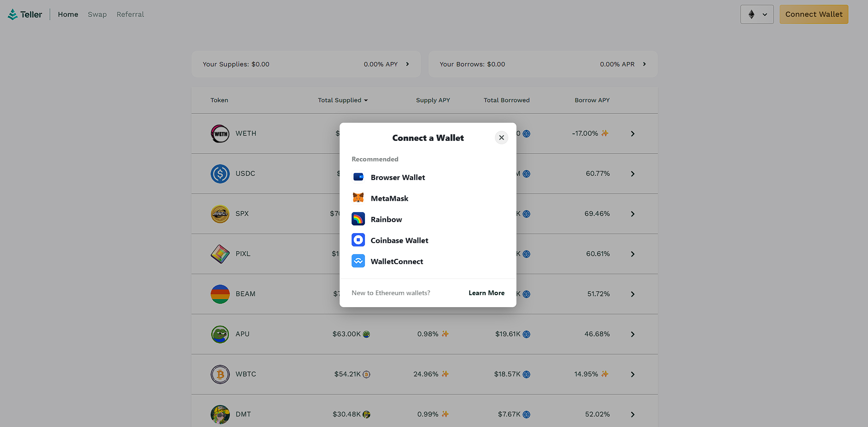Screen dimensions: 868x427
Task: Click the Connect Wallet button
Action: 814,14
